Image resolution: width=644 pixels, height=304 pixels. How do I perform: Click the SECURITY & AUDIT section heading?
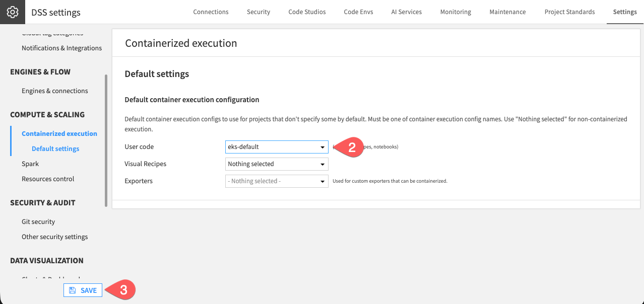[x=43, y=203]
